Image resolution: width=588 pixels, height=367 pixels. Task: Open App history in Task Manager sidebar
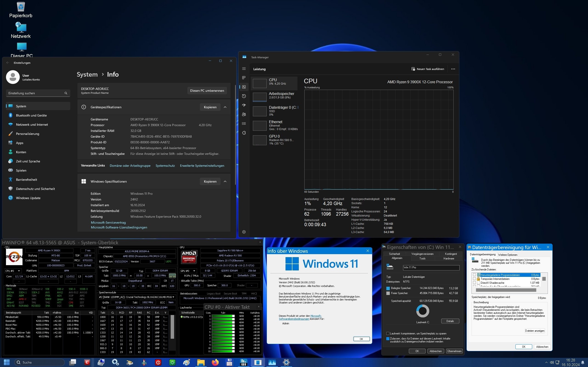coord(244,96)
